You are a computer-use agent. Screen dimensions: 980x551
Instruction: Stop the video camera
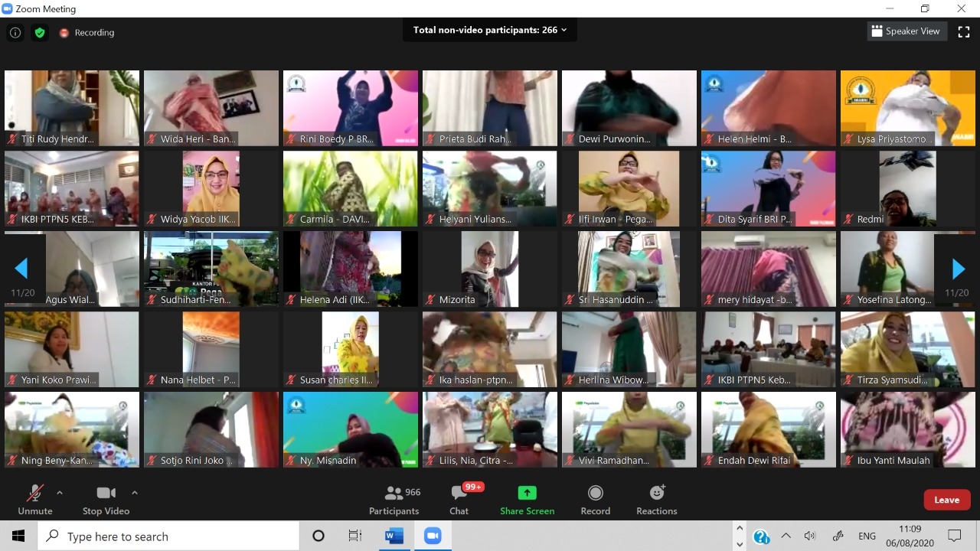[x=106, y=500]
